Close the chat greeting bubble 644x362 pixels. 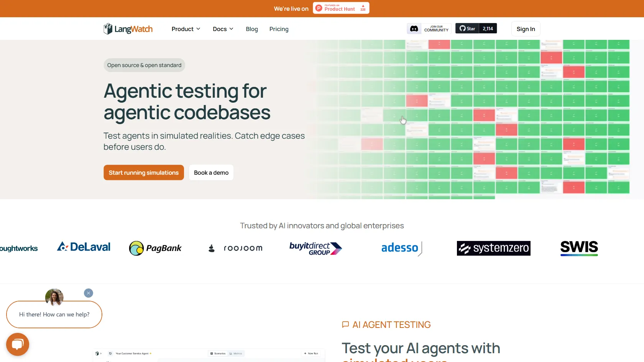click(x=89, y=293)
